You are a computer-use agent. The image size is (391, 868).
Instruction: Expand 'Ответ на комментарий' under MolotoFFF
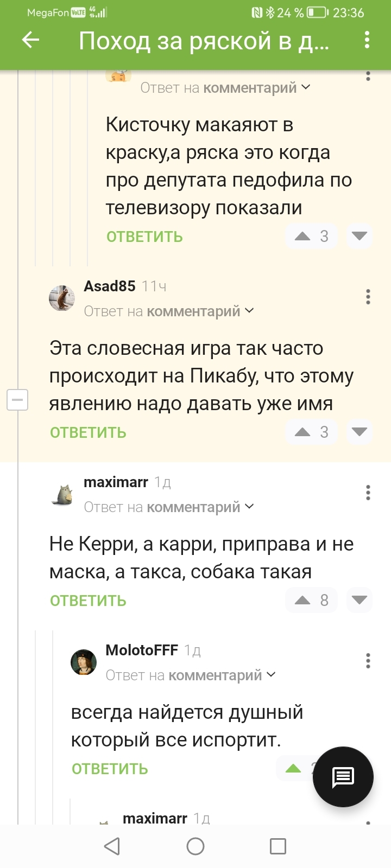click(x=191, y=675)
